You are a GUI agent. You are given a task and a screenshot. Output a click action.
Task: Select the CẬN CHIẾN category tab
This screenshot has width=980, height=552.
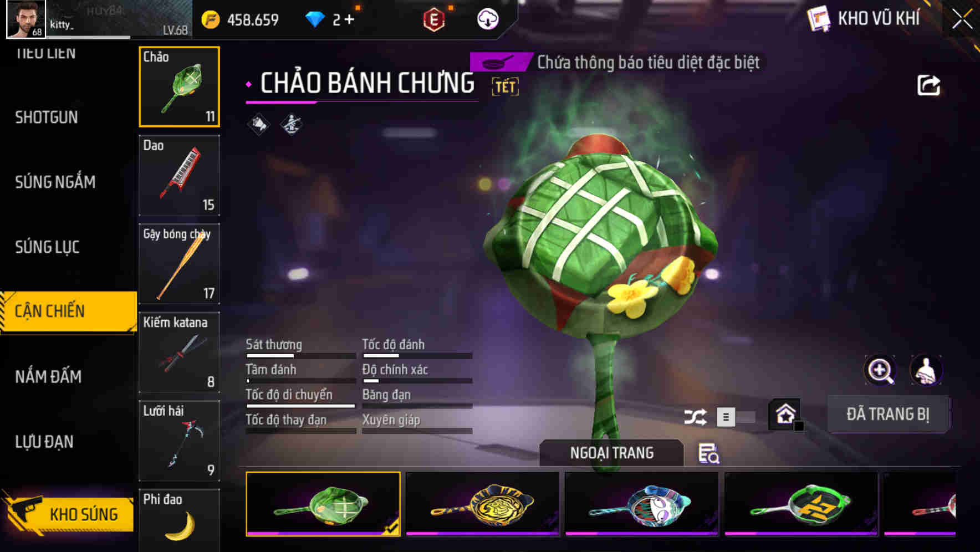pyautogui.click(x=69, y=311)
